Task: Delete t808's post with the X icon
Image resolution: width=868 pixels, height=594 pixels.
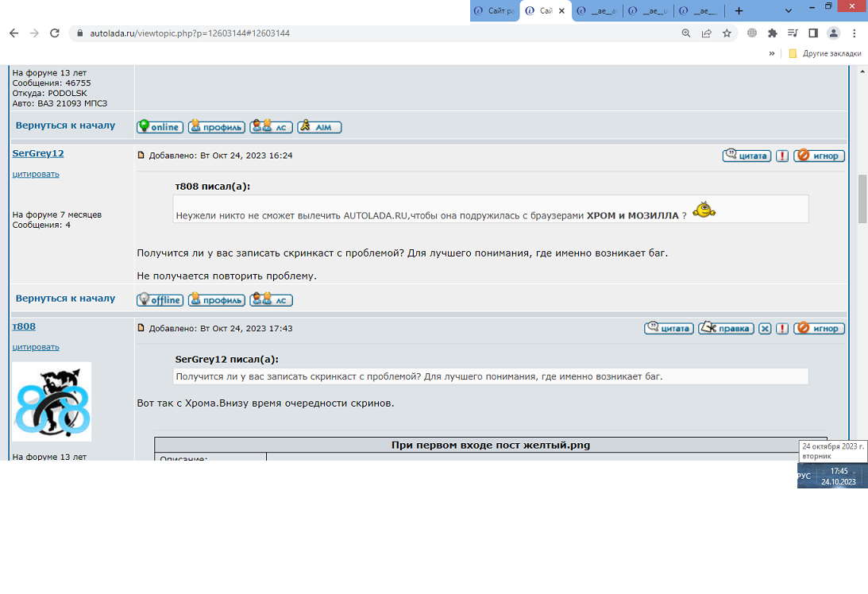Action: pyautogui.click(x=765, y=329)
